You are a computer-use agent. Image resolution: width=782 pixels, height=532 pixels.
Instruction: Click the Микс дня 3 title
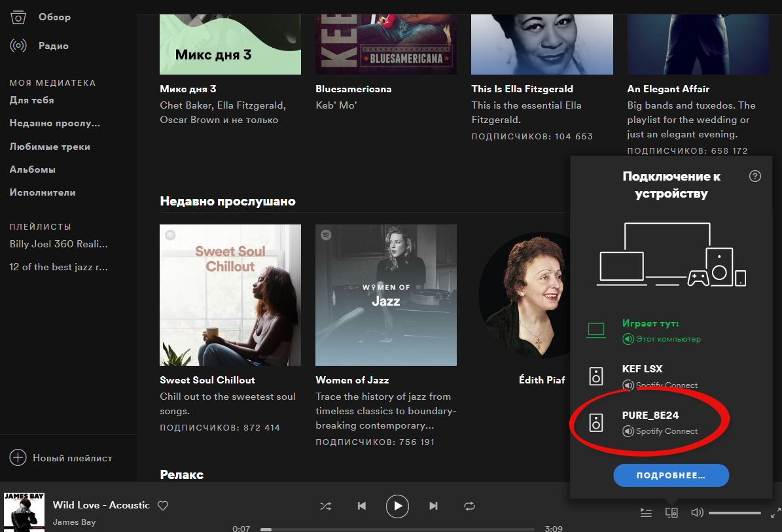(x=188, y=89)
